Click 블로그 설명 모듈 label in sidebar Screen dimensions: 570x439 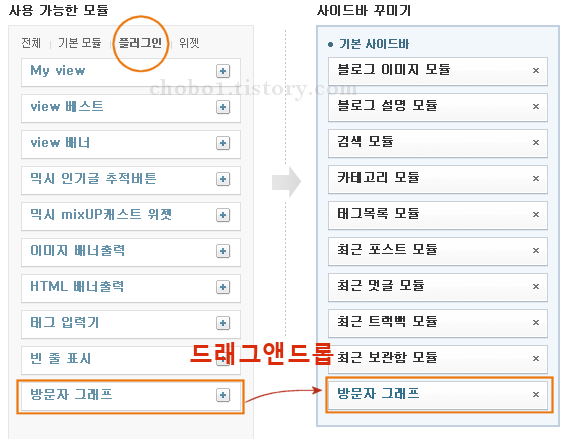pyautogui.click(x=387, y=105)
